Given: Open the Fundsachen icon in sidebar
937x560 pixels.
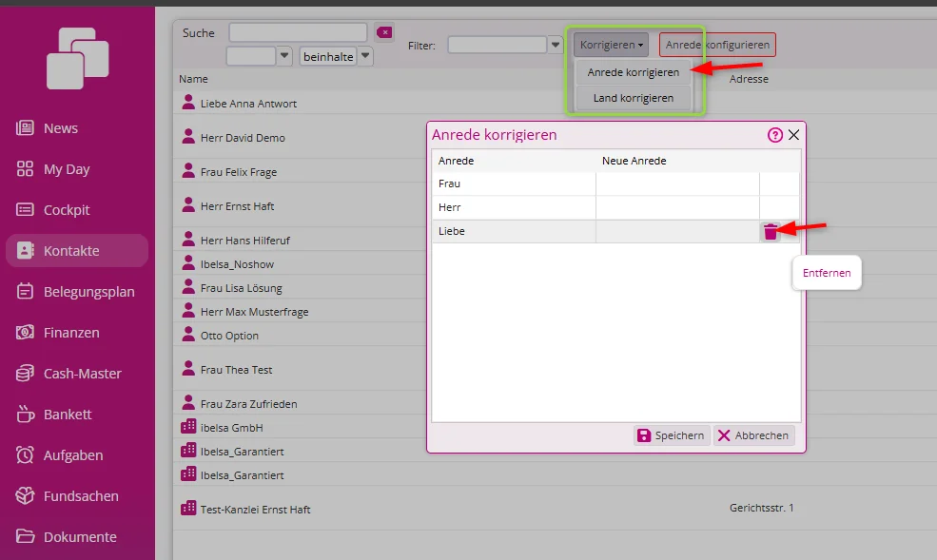Looking at the screenshot, I should [25, 495].
